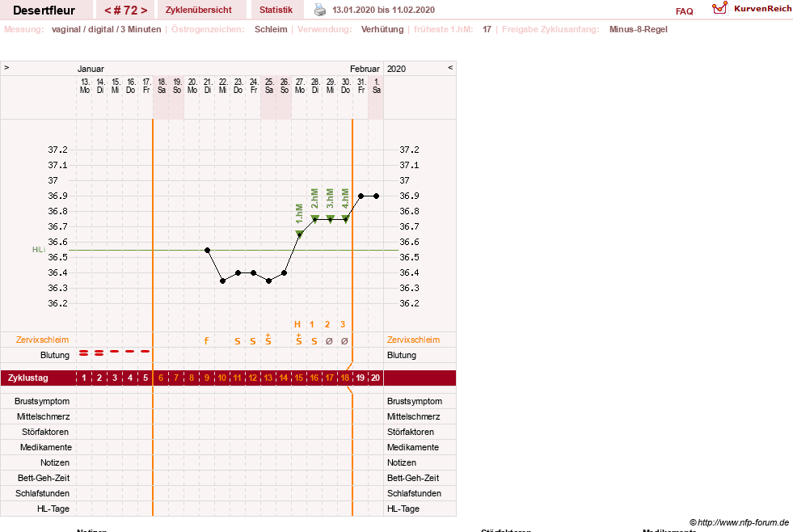
Task: Click the mucus peak 'H' label
Action: coord(297,324)
